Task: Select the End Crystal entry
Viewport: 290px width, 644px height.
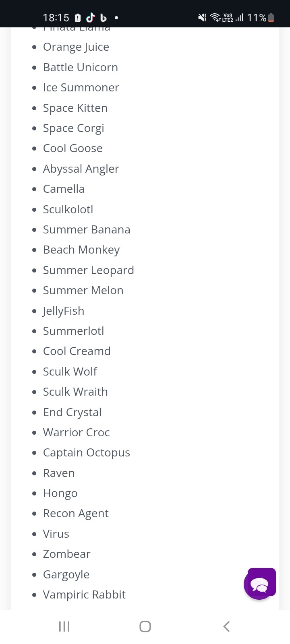Action: (x=72, y=413)
